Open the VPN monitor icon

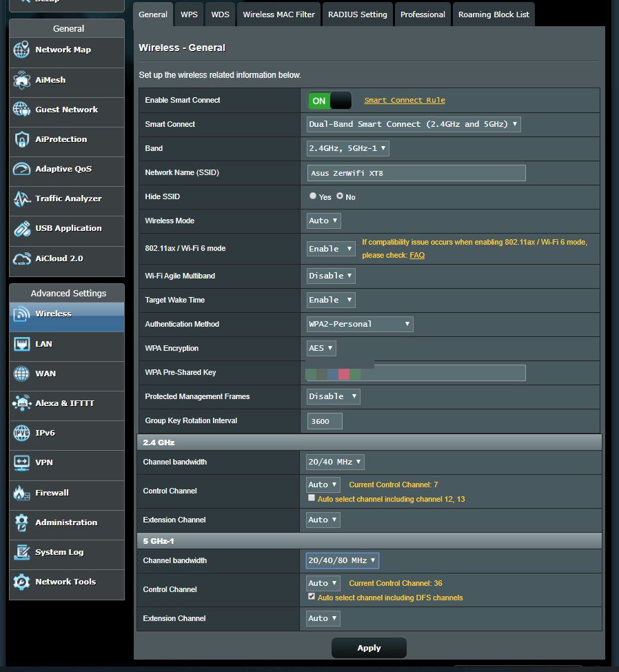pyautogui.click(x=21, y=462)
